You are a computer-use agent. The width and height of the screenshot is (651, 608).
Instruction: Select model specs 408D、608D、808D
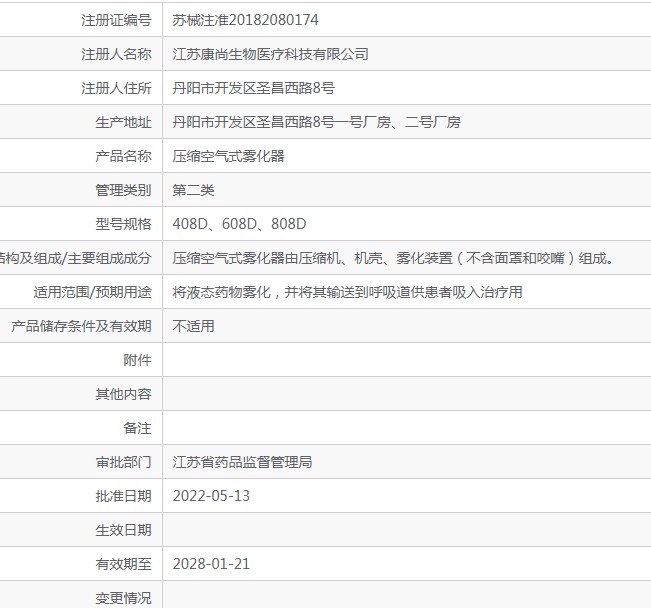tap(239, 224)
